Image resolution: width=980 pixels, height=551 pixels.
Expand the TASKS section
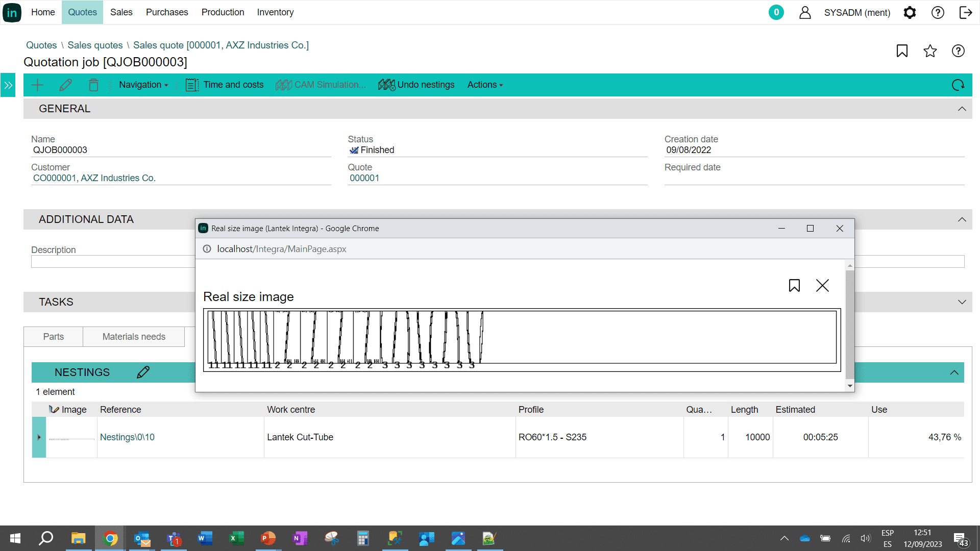coord(962,302)
